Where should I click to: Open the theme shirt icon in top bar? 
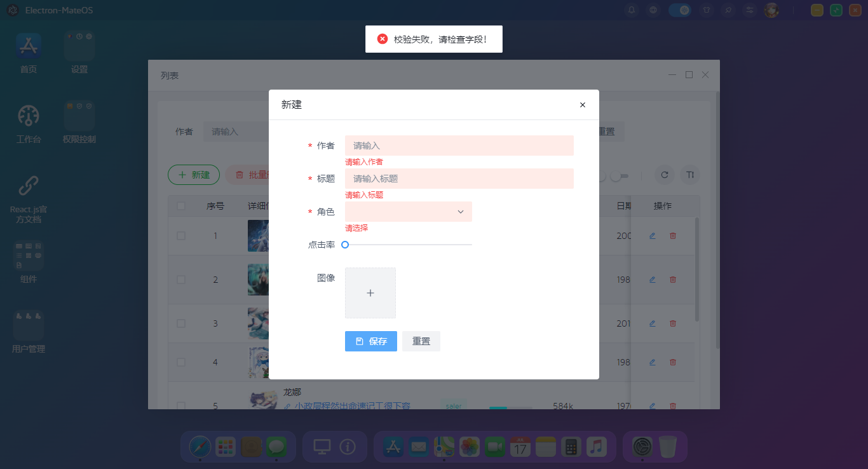[x=706, y=10]
